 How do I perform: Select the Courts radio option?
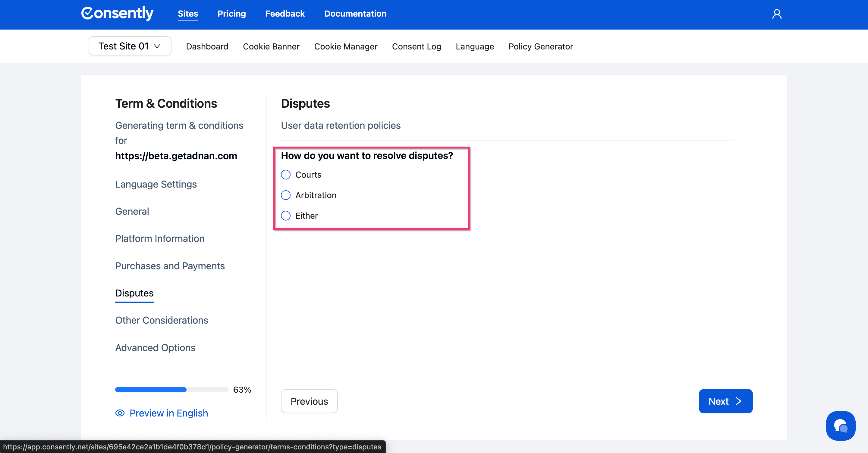pyautogui.click(x=285, y=175)
